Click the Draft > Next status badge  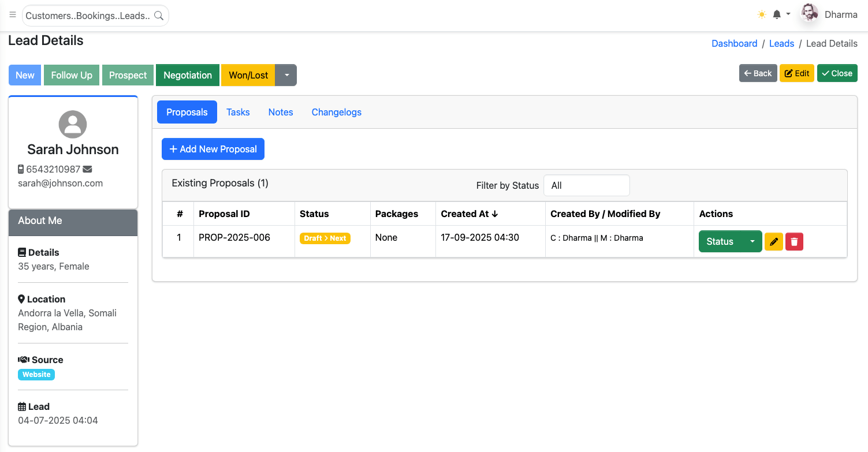click(325, 238)
